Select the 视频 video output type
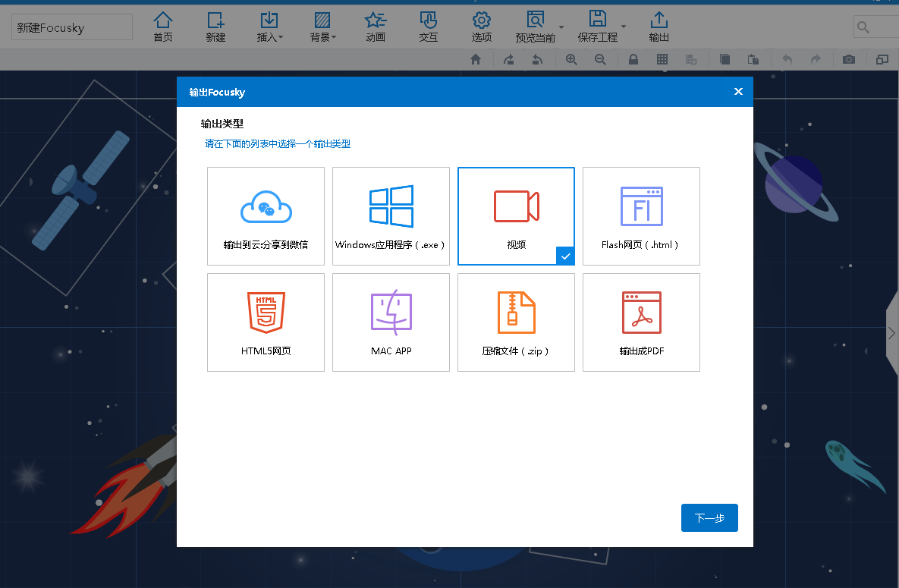 pyautogui.click(x=516, y=216)
